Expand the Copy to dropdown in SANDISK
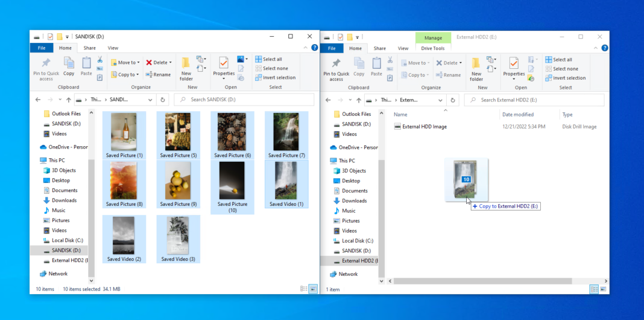 click(x=137, y=75)
